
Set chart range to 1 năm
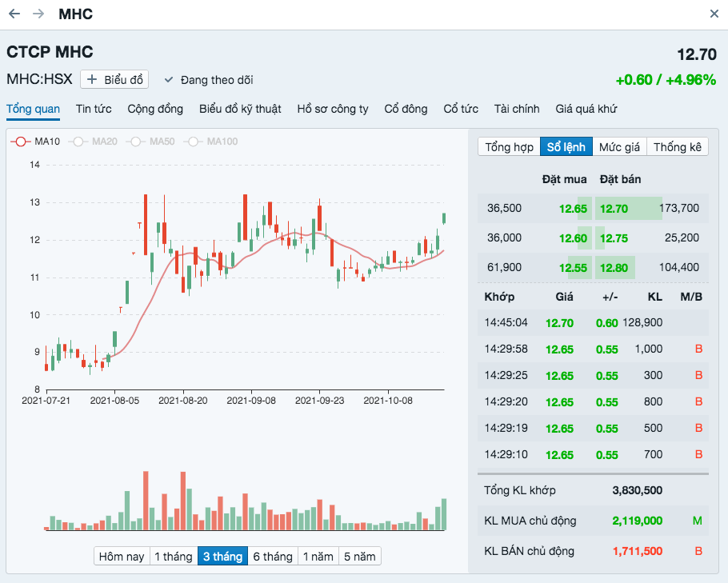click(x=318, y=556)
